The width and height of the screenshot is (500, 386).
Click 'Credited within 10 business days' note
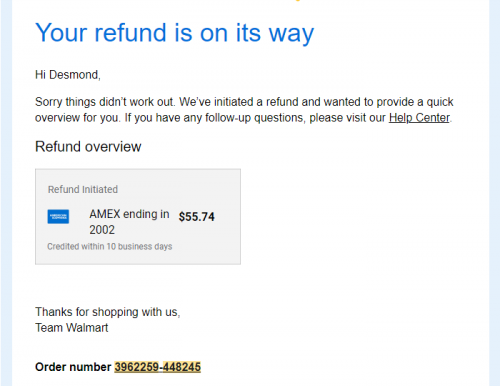pyautogui.click(x=110, y=246)
